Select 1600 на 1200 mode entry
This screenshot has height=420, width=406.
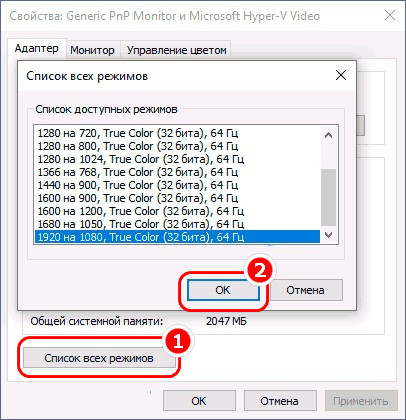pyautogui.click(x=177, y=211)
